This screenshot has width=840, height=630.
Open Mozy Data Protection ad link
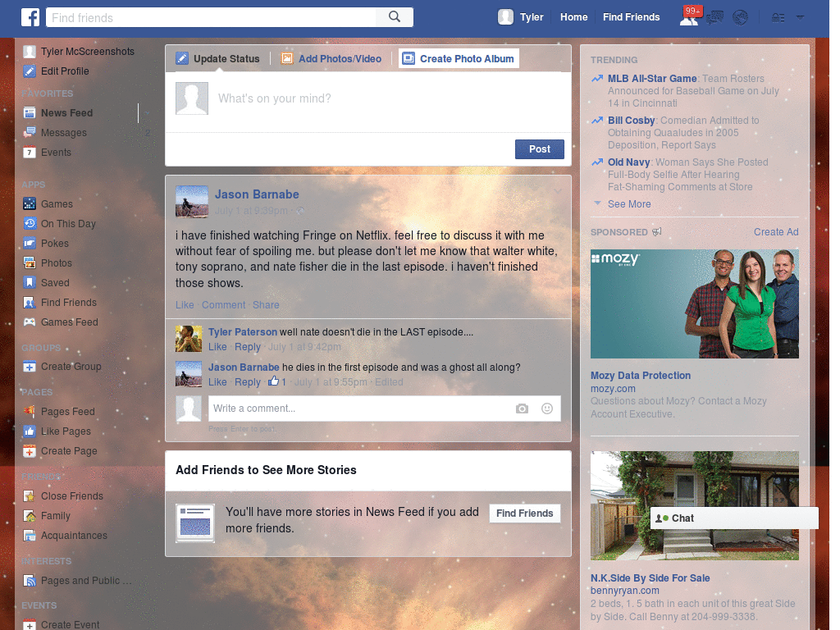640,376
